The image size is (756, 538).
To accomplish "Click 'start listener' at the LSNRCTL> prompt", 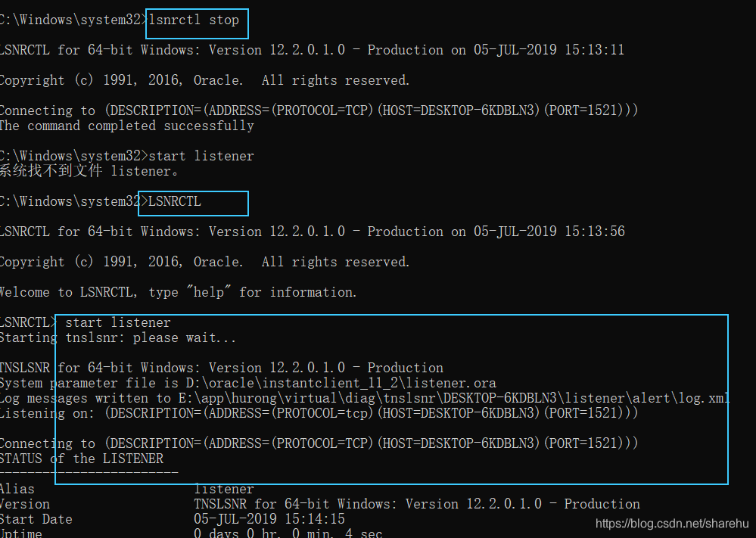I will coord(117,322).
